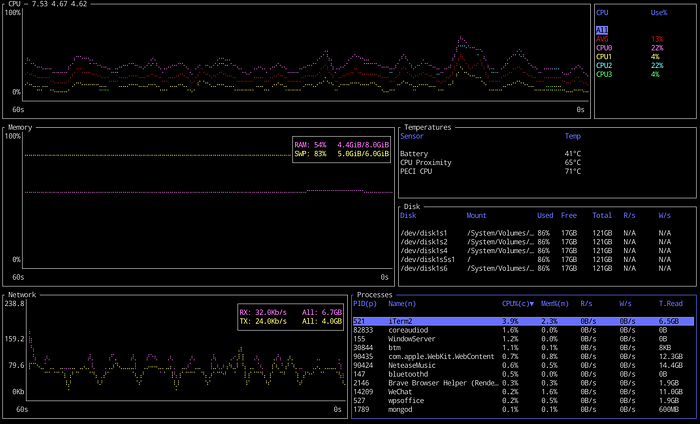The height and width of the screenshot is (424, 700).
Task: Click the TX: 24.0Kb/s network legend line
Action: [x=291, y=321]
